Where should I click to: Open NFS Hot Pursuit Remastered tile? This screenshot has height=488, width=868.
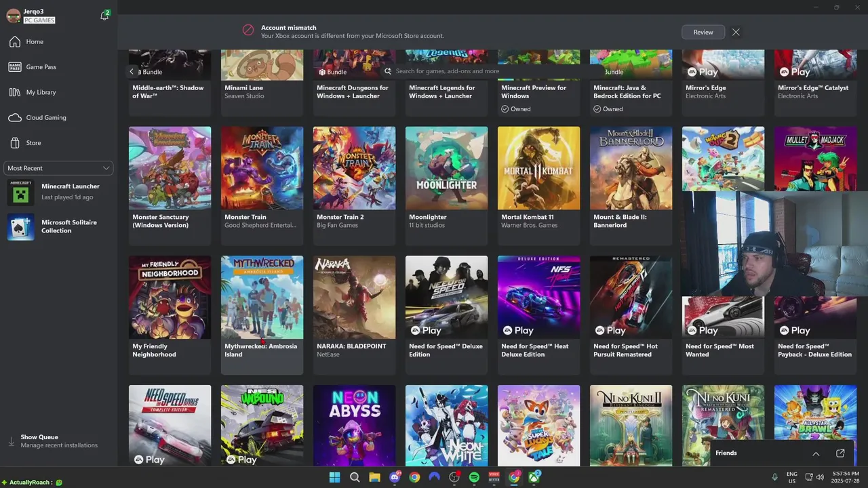[x=631, y=314]
